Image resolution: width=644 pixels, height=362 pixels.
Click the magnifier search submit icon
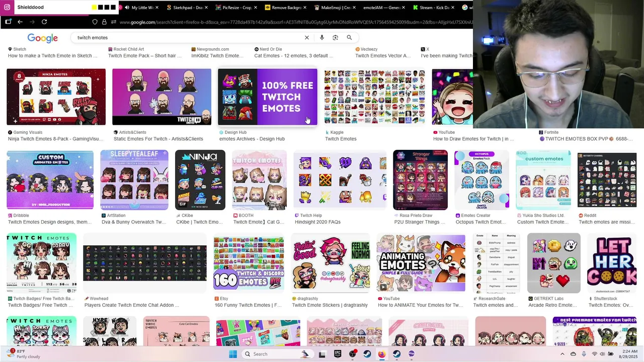(349, 38)
